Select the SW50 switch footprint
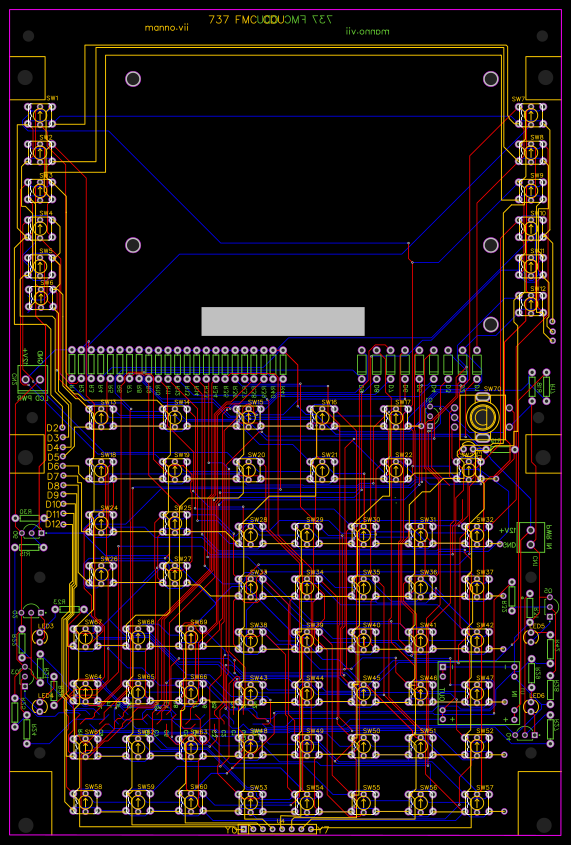571x845 pixels. pos(364,745)
